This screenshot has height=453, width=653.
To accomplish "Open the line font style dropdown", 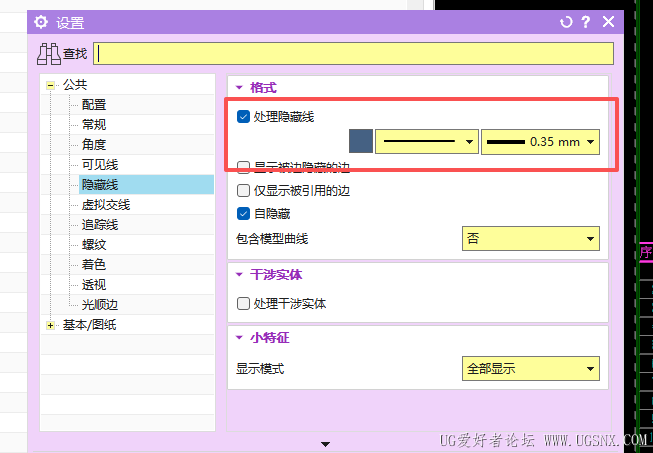I will [x=427, y=142].
